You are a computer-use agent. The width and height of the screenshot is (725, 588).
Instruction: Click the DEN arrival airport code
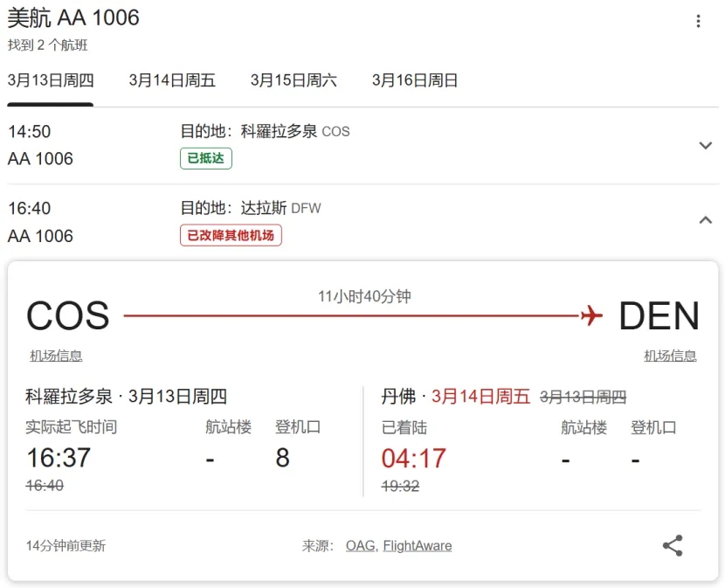click(659, 316)
